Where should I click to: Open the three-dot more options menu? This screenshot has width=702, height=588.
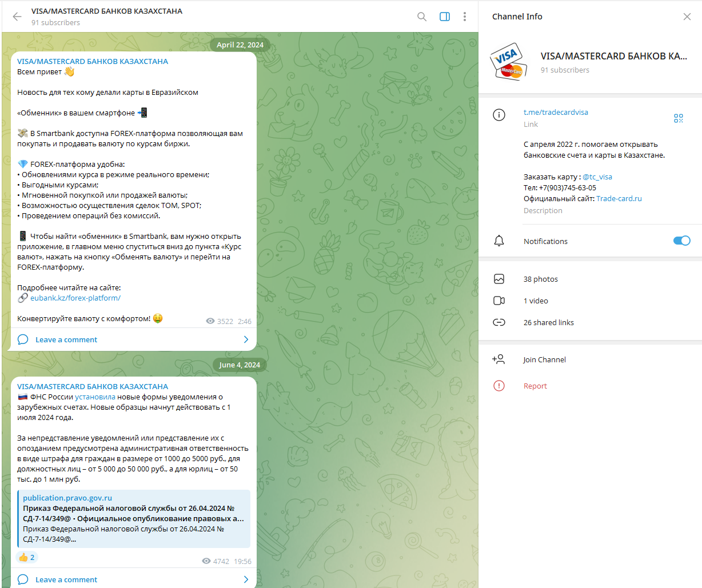click(x=465, y=17)
